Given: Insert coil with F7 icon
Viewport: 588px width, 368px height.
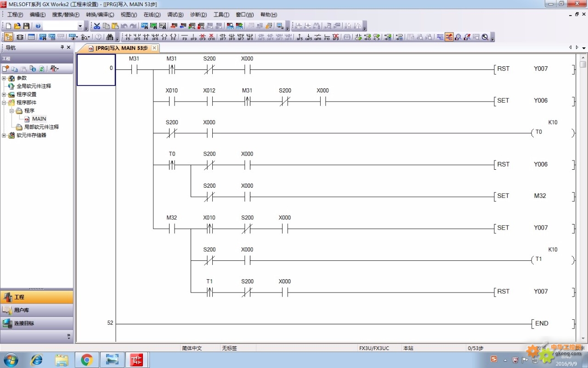Looking at the screenshot, I should click(164, 37).
